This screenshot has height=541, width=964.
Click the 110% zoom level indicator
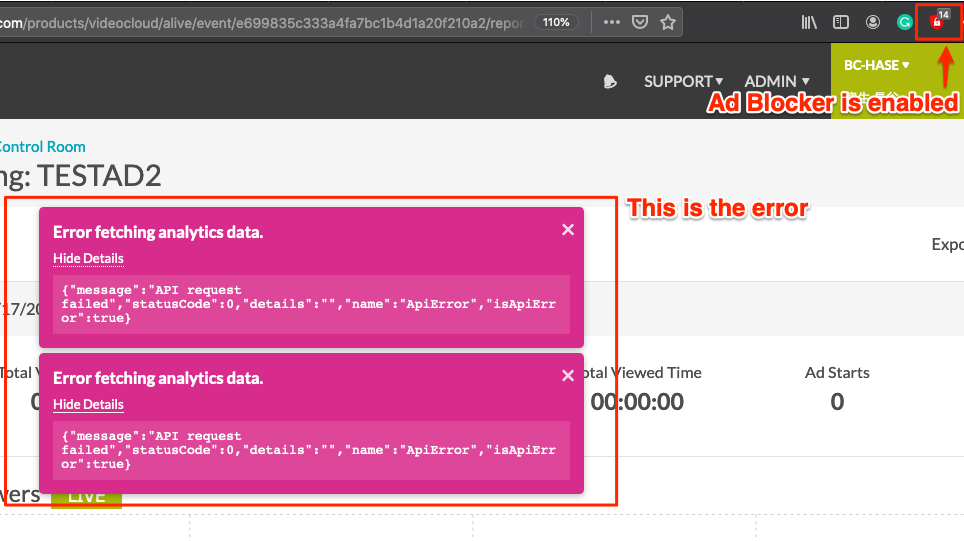[x=555, y=21]
